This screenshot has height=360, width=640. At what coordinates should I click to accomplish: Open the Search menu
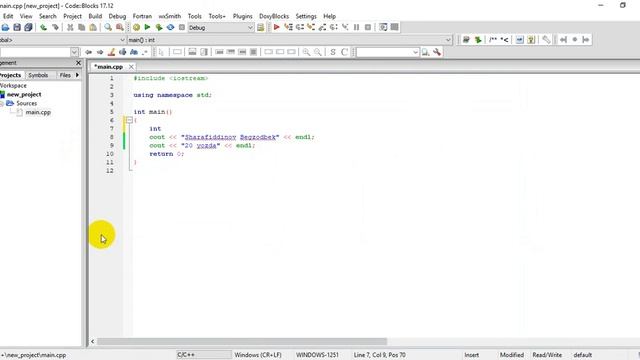pyautogui.click(x=48, y=16)
